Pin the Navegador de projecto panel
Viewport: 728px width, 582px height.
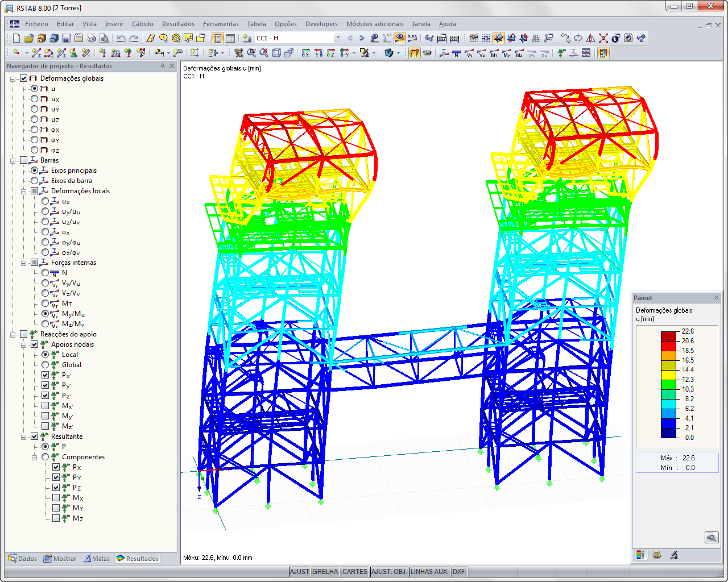click(163, 66)
